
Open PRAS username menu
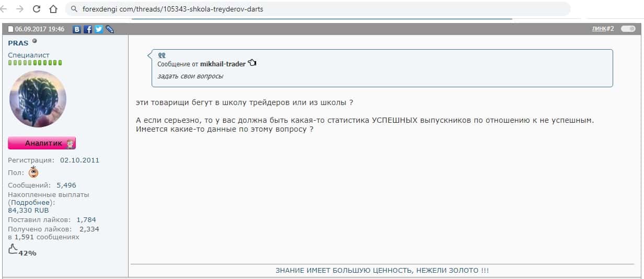click(x=18, y=43)
